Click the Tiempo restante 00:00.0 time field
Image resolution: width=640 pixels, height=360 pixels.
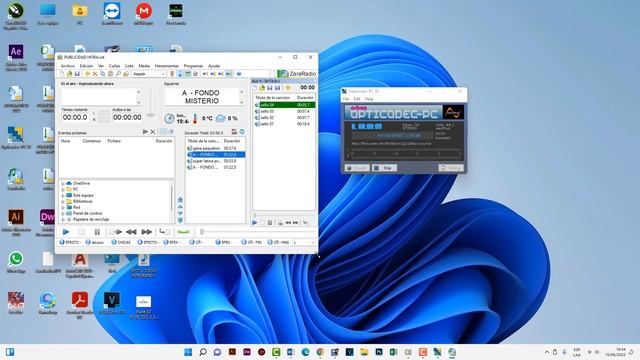pyautogui.click(x=75, y=118)
